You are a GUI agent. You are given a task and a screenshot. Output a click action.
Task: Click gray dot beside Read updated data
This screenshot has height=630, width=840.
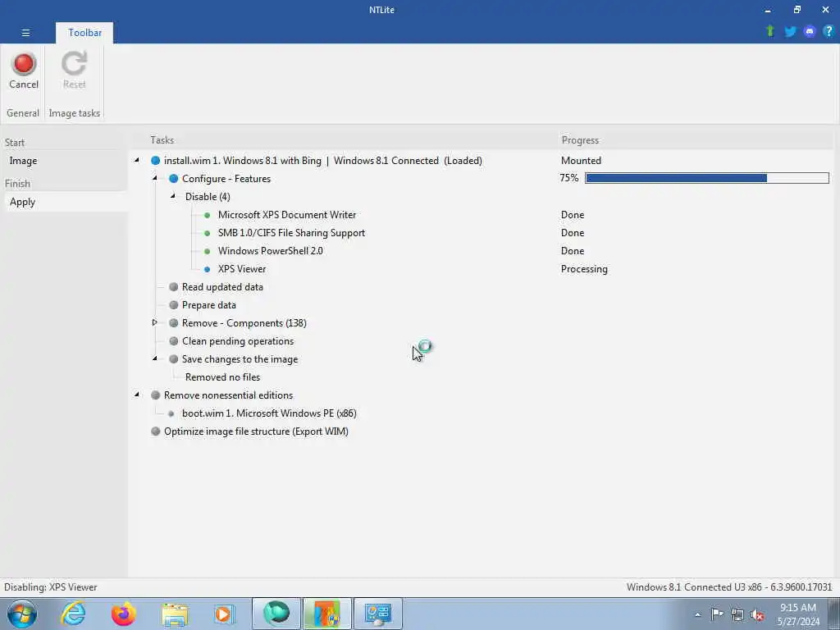pyautogui.click(x=174, y=286)
